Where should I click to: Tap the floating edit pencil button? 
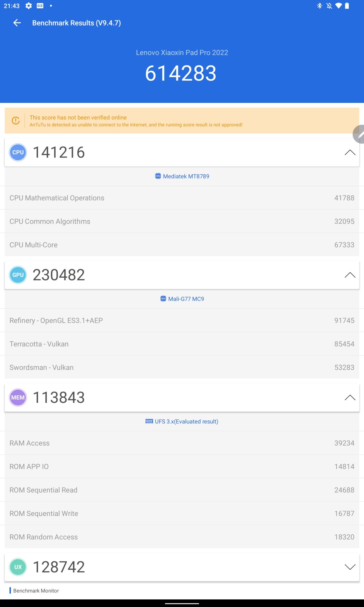pos(359,134)
